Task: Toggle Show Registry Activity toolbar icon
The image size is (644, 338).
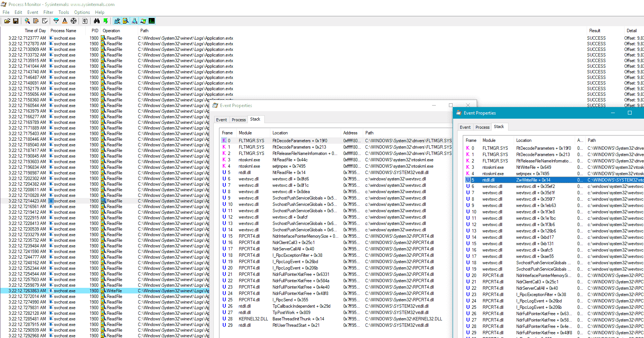Action: [x=117, y=21]
